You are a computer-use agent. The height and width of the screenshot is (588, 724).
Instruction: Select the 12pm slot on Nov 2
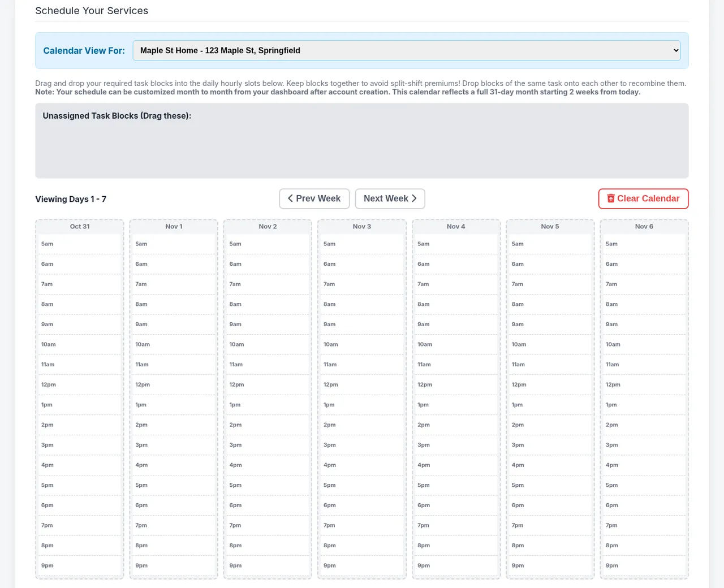coord(268,384)
